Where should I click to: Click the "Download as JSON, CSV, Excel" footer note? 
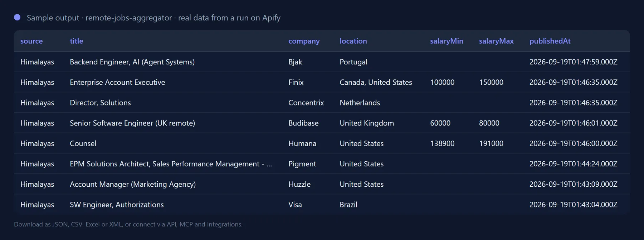pyautogui.click(x=128, y=224)
